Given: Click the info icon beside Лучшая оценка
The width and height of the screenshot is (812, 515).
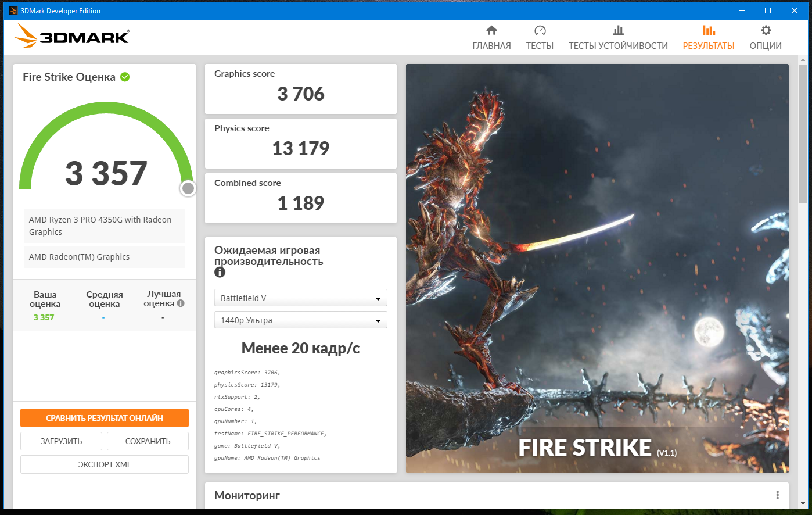Looking at the screenshot, I should [181, 303].
